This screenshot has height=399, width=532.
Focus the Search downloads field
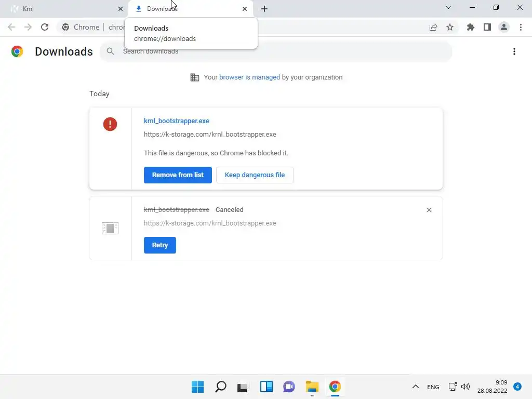point(276,51)
